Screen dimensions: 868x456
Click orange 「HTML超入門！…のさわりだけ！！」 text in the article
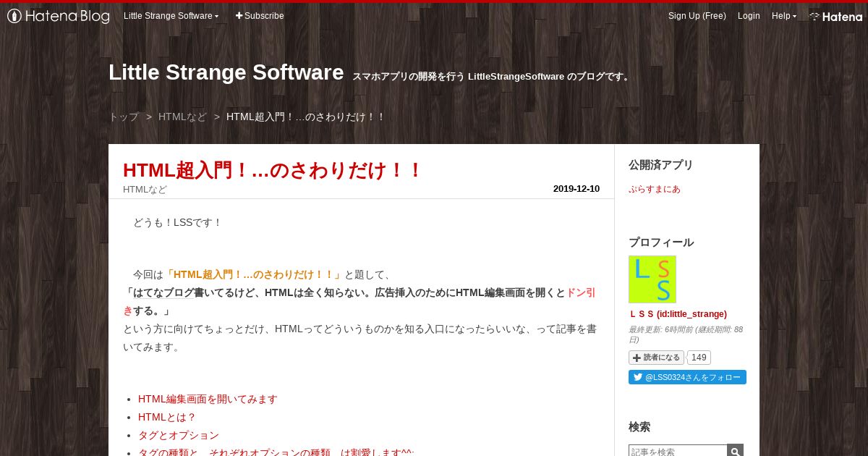coord(252,274)
